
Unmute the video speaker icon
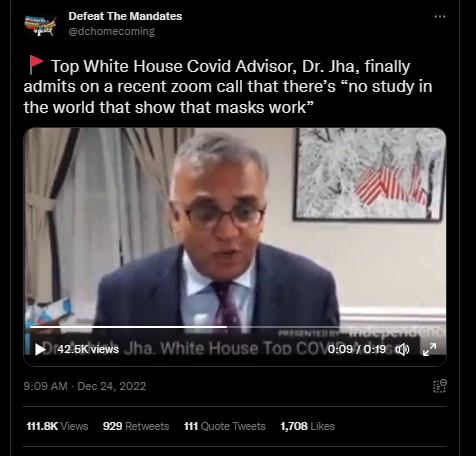click(x=402, y=349)
